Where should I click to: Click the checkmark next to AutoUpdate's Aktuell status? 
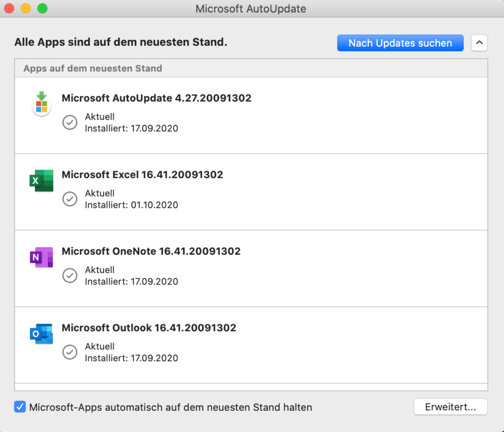[x=69, y=122]
